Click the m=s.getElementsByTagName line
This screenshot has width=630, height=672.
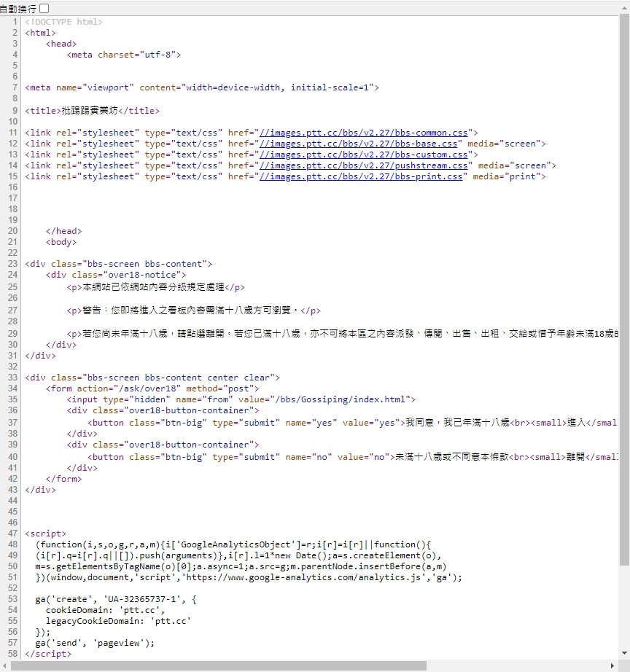241,566
